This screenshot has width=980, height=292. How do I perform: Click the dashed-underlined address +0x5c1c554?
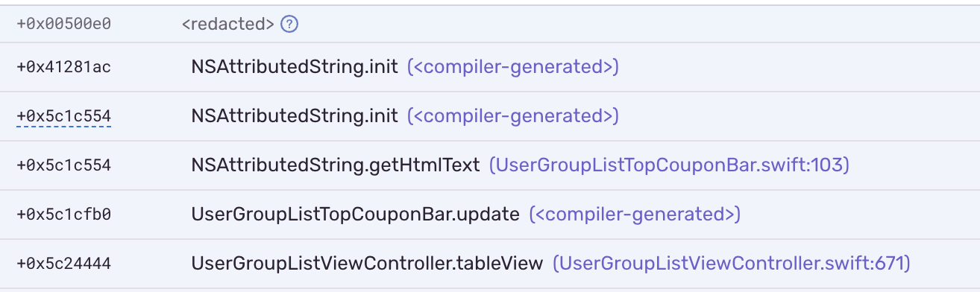click(63, 115)
